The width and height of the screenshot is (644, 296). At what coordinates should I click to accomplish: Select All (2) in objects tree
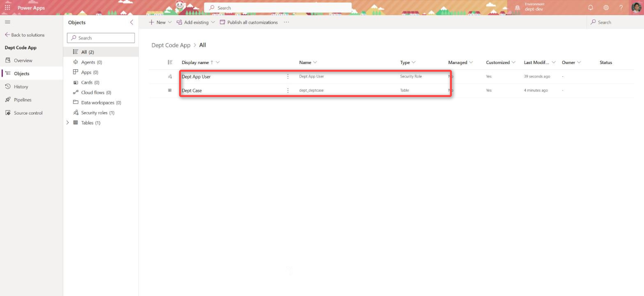(101, 52)
